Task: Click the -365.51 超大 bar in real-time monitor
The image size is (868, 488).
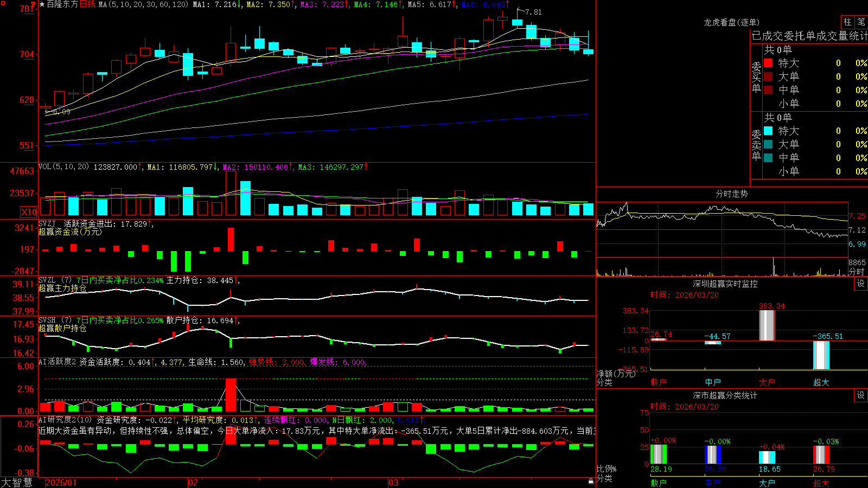Action: pos(821,355)
